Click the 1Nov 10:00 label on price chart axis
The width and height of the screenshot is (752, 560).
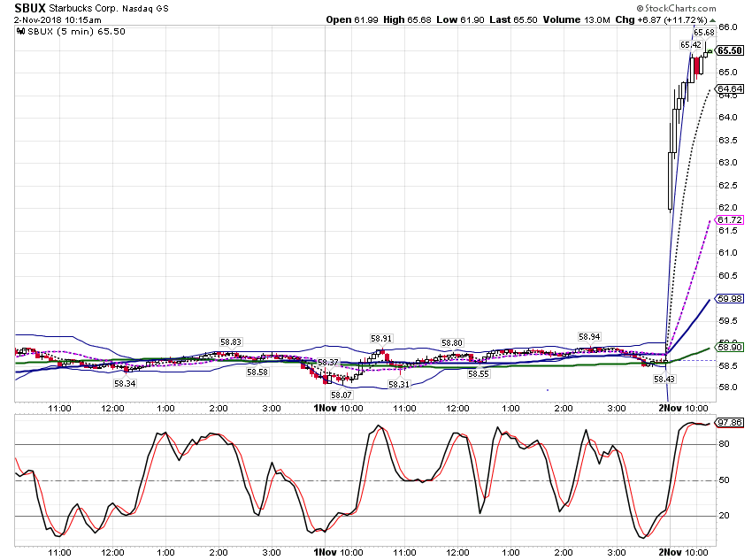339,409
